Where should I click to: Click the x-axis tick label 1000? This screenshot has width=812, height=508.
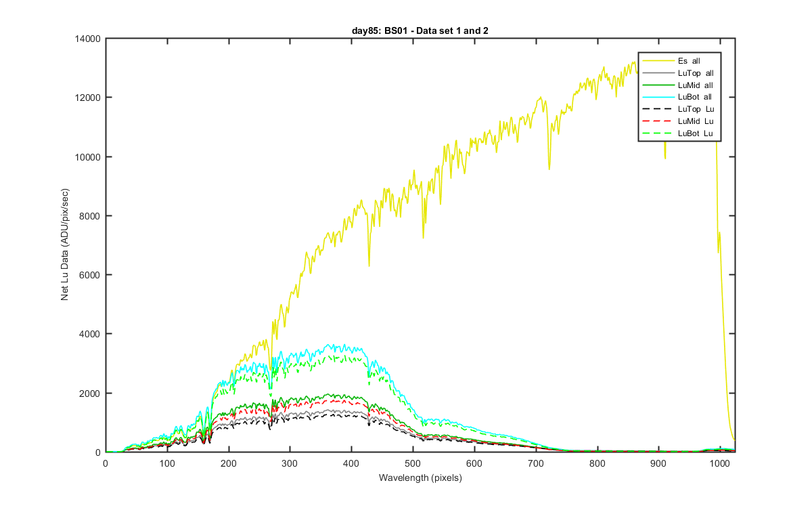pos(720,464)
